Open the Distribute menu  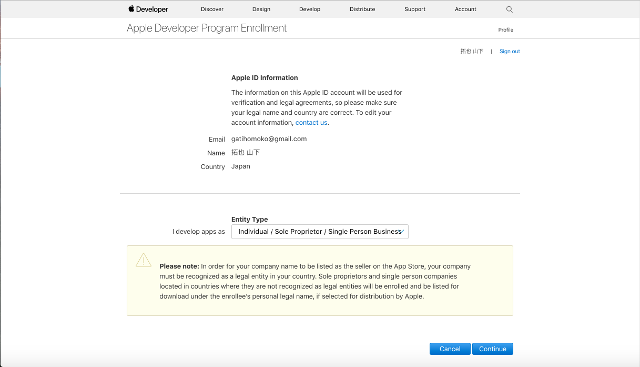click(x=362, y=9)
